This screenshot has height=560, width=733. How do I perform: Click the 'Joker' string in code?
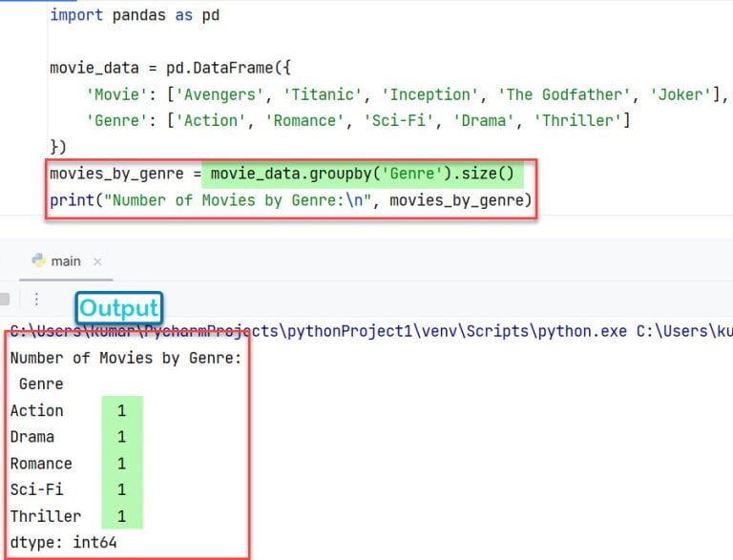pos(681,94)
